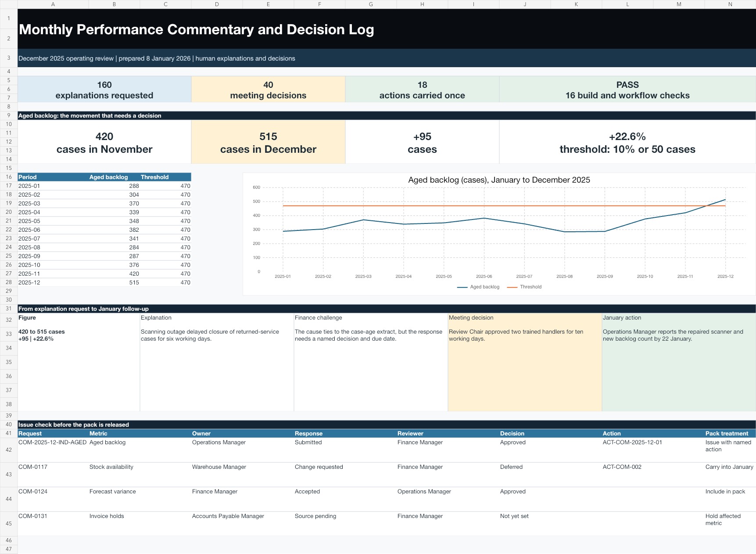Select request COM-0124
The image size is (756, 554).
pyautogui.click(x=53, y=499)
